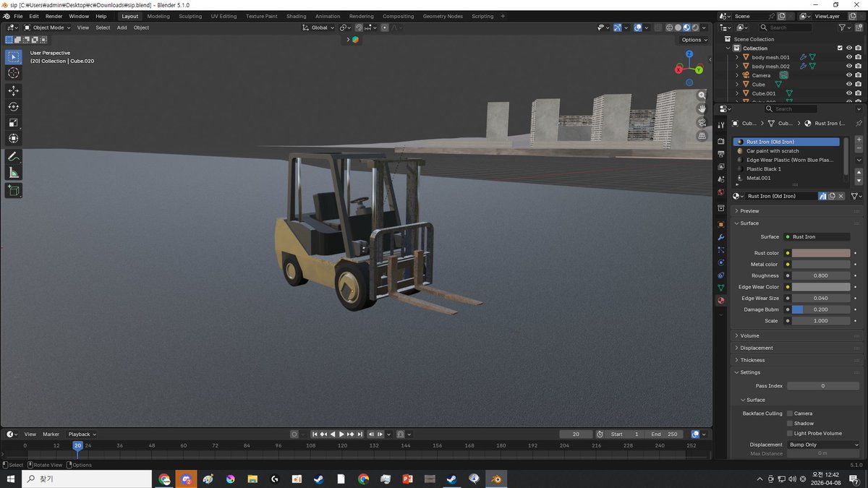Open the Material properties tab

pyautogui.click(x=720, y=300)
